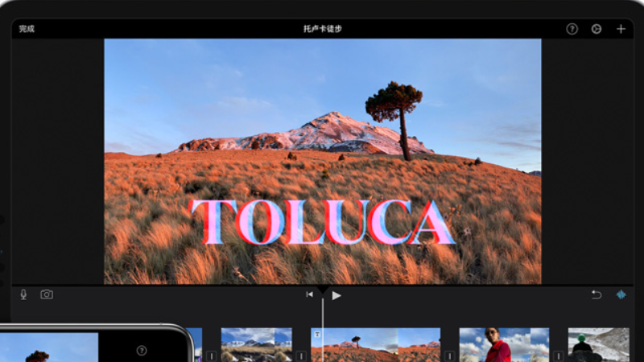644x362 pixels.
Task: Start voiceover recording with microphone icon
Action: (x=23, y=294)
